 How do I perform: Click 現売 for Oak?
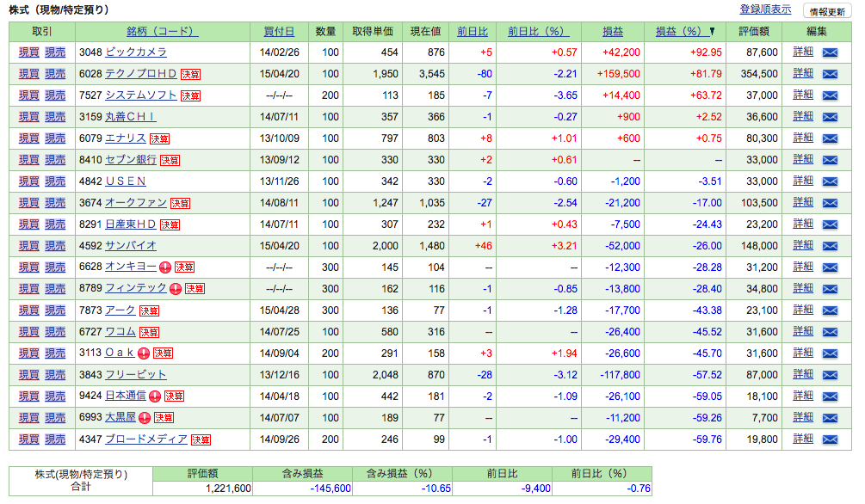(55, 353)
